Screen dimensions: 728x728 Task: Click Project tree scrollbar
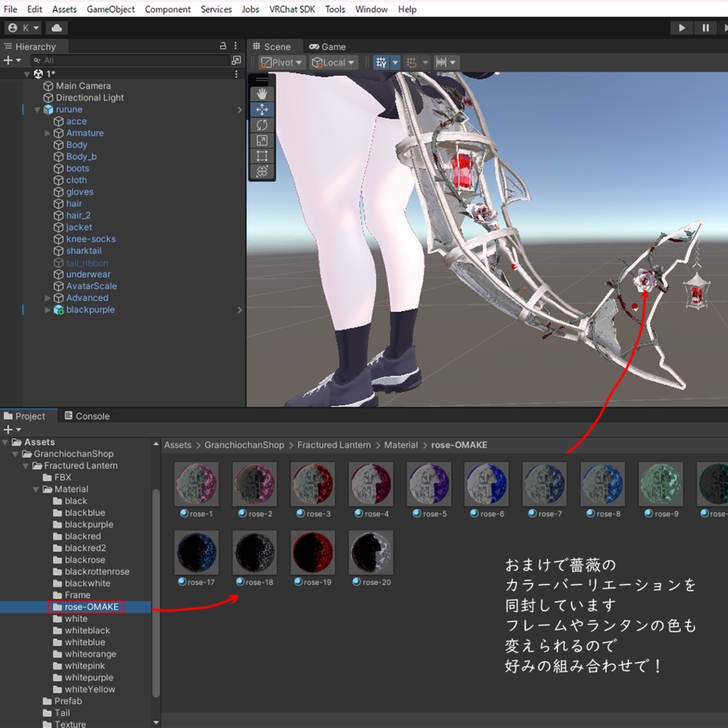(156, 593)
